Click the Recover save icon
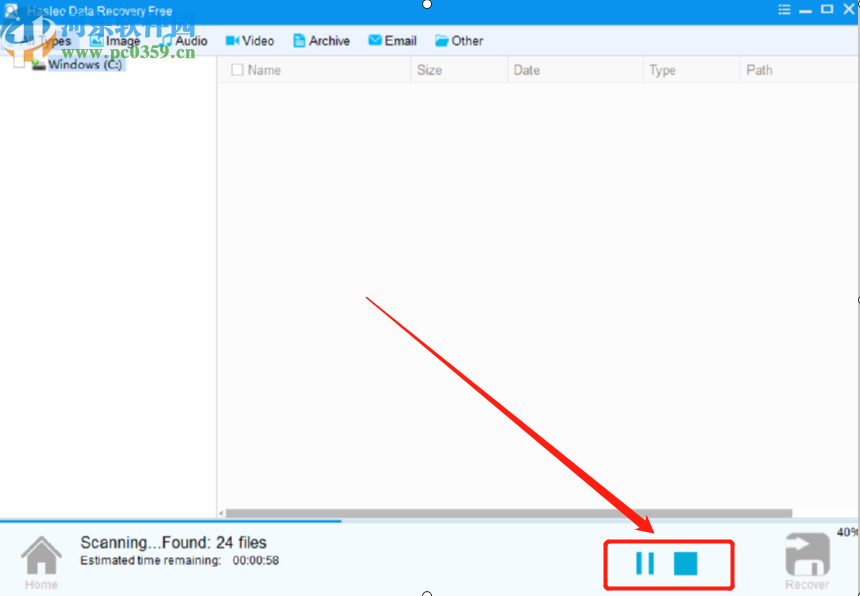 pos(807,562)
